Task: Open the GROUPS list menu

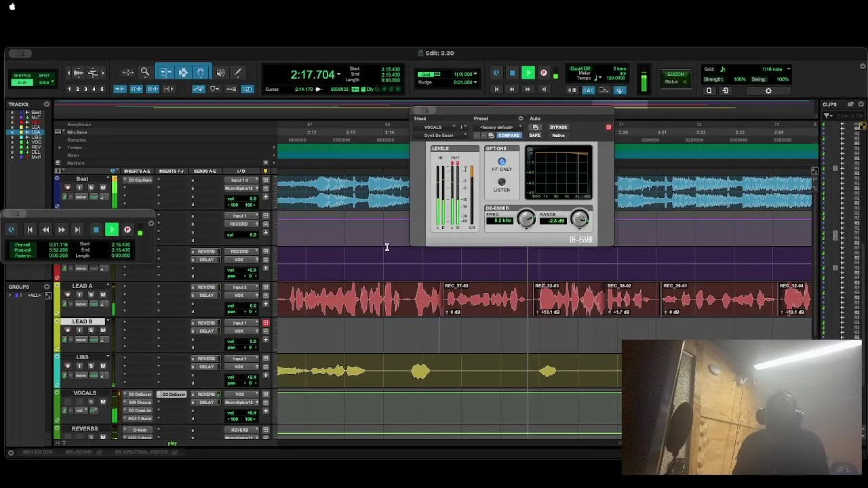Action: pos(47,287)
